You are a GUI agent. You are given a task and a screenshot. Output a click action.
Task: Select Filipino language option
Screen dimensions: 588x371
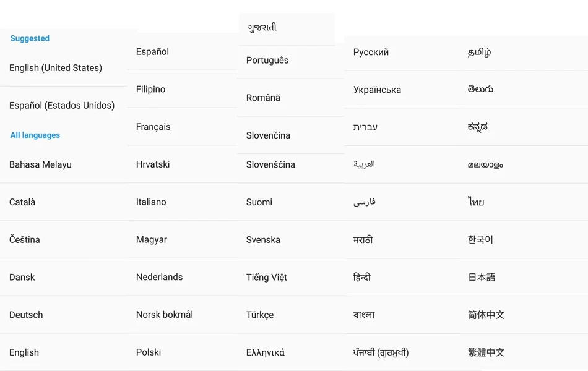(x=150, y=89)
